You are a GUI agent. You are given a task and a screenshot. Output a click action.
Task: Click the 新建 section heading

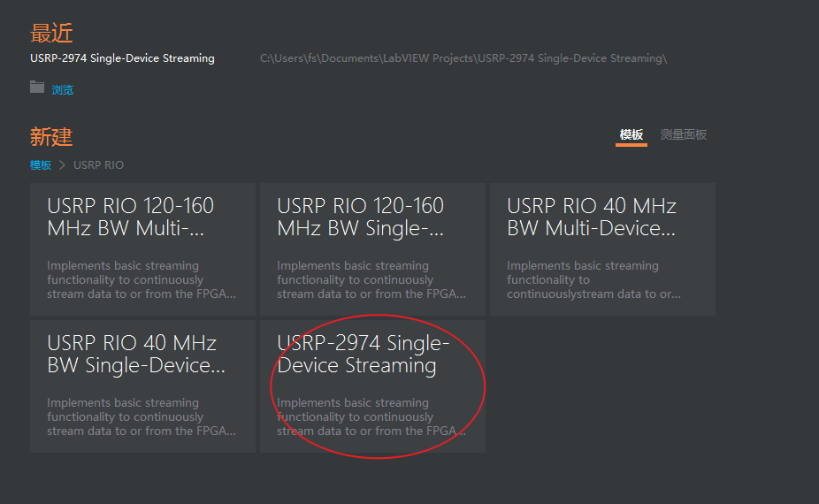pyautogui.click(x=51, y=137)
